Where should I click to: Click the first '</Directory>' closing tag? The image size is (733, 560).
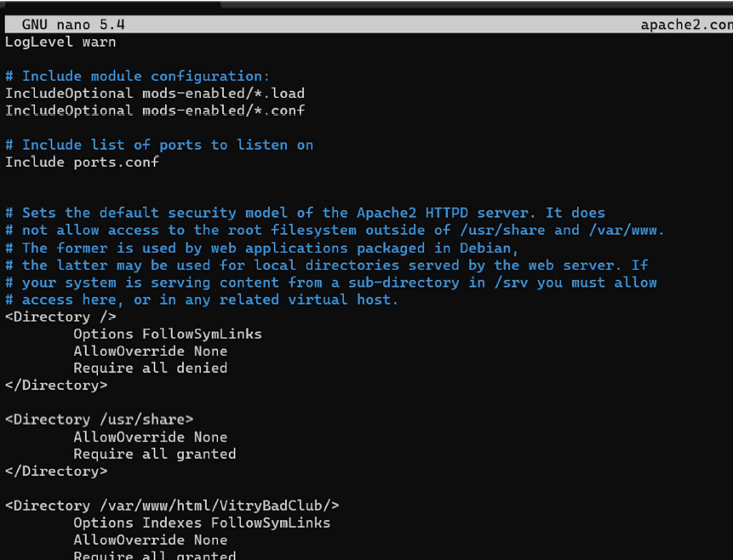(x=56, y=386)
